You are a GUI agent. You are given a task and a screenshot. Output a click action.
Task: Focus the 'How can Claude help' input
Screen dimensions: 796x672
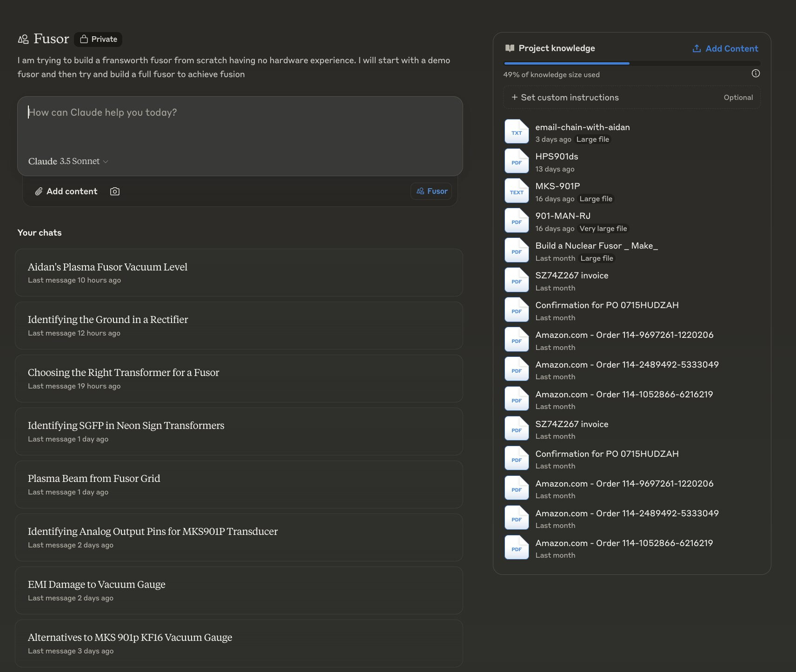(239, 125)
